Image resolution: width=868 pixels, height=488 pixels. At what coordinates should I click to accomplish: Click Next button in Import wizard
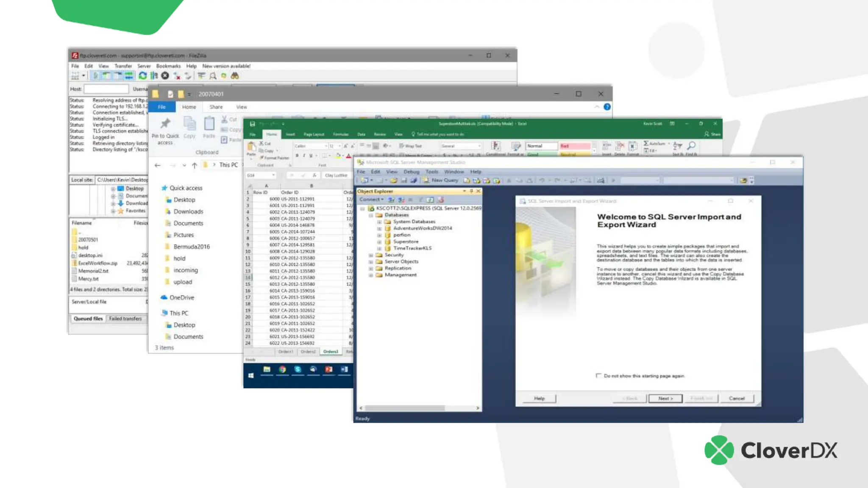[x=665, y=398]
